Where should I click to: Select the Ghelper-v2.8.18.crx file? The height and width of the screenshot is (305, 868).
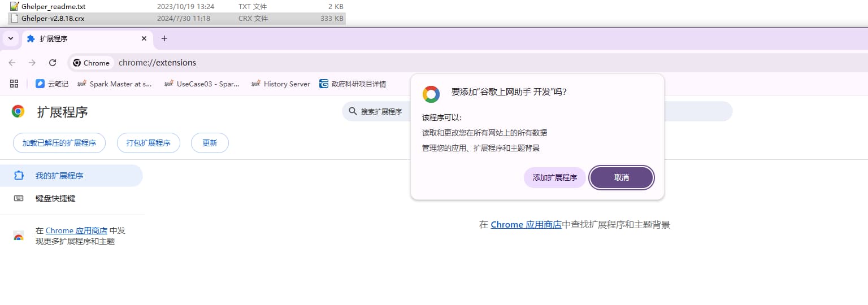tap(53, 18)
